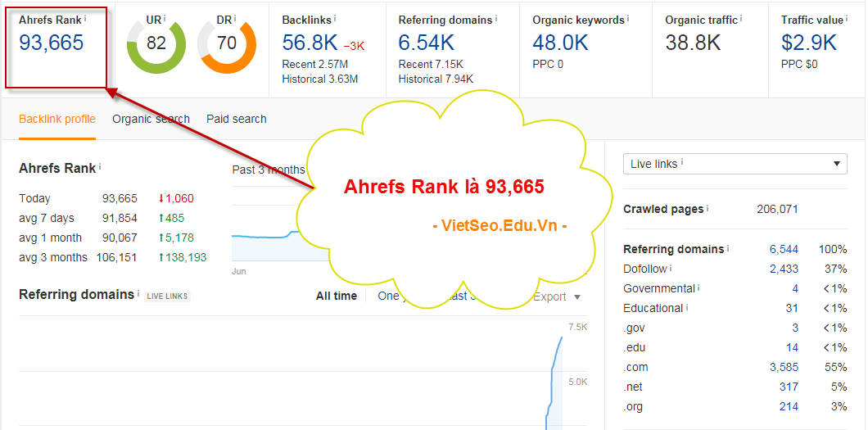Click the PPC $0 text

pyautogui.click(x=799, y=64)
